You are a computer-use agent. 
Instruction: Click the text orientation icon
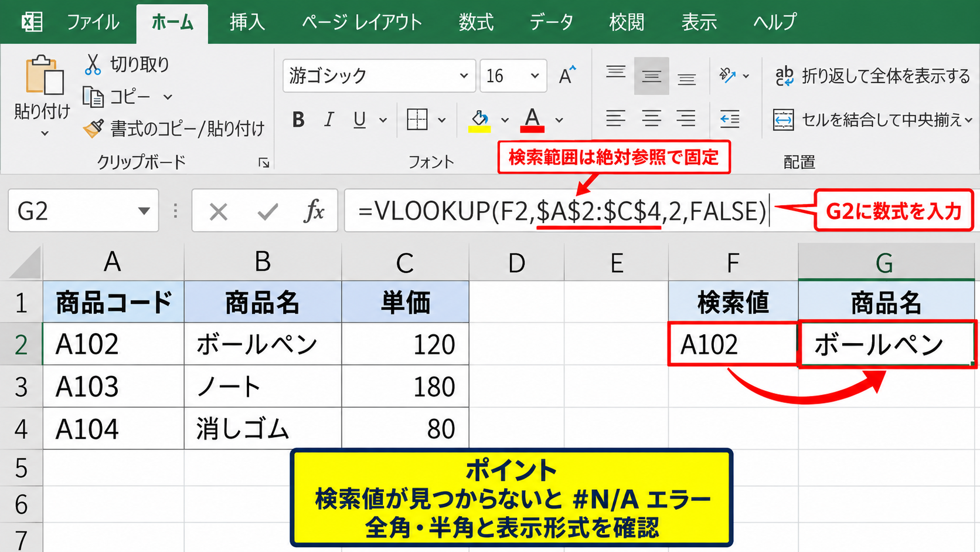click(x=727, y=75)
